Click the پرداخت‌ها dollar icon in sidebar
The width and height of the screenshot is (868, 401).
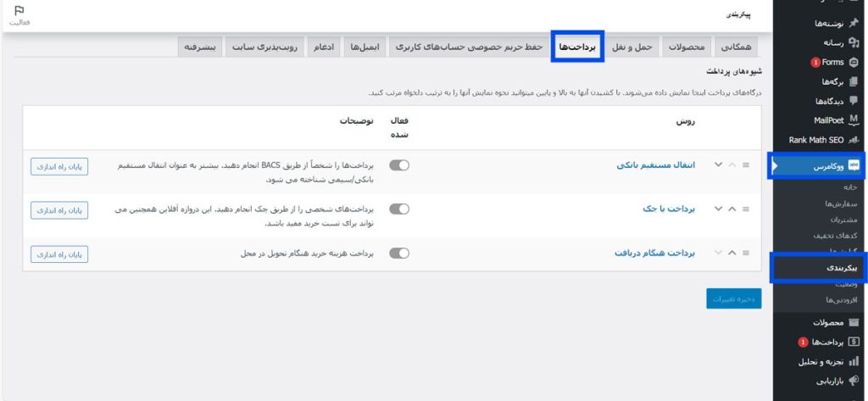click(x=853, y=343)
